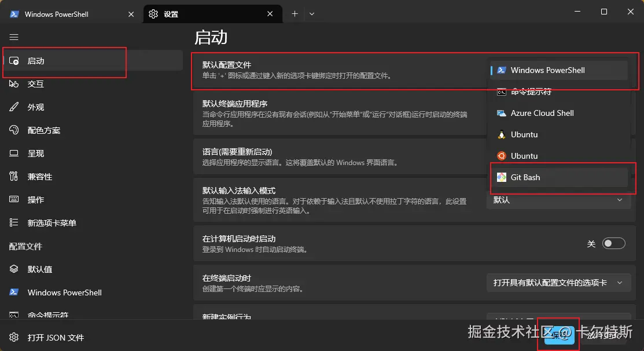Select Git Bash as default profile

559,177
